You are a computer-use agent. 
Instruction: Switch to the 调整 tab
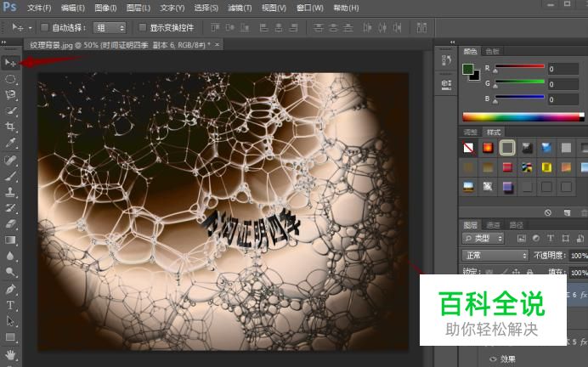(471, 132)
